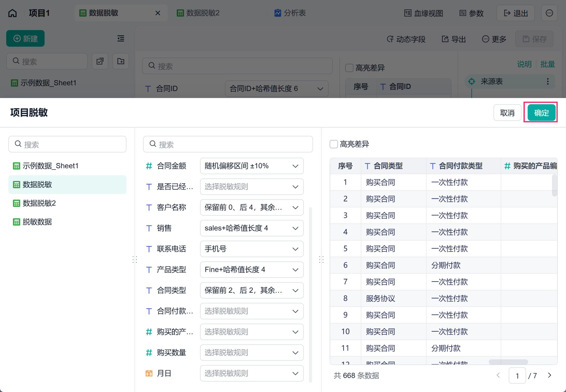
Task: Click 示例数据_Sheet1 in the background sidebar
Action: click(44, 83)
